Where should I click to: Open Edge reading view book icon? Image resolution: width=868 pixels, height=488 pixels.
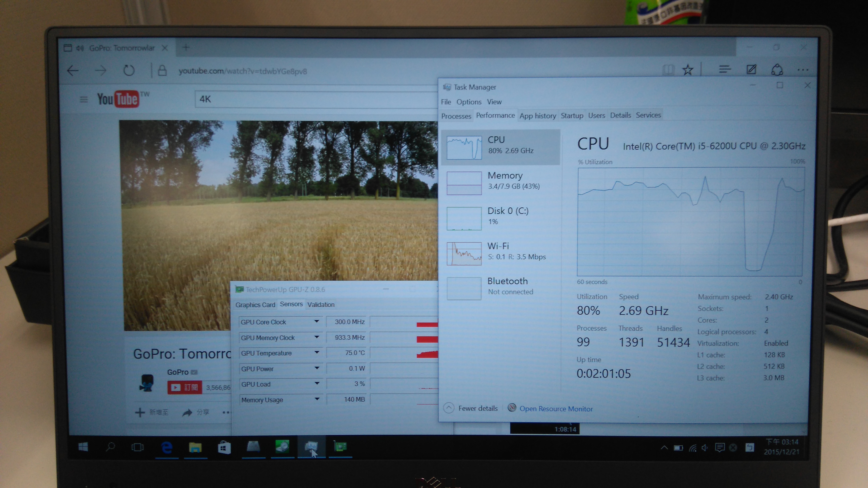668,70
